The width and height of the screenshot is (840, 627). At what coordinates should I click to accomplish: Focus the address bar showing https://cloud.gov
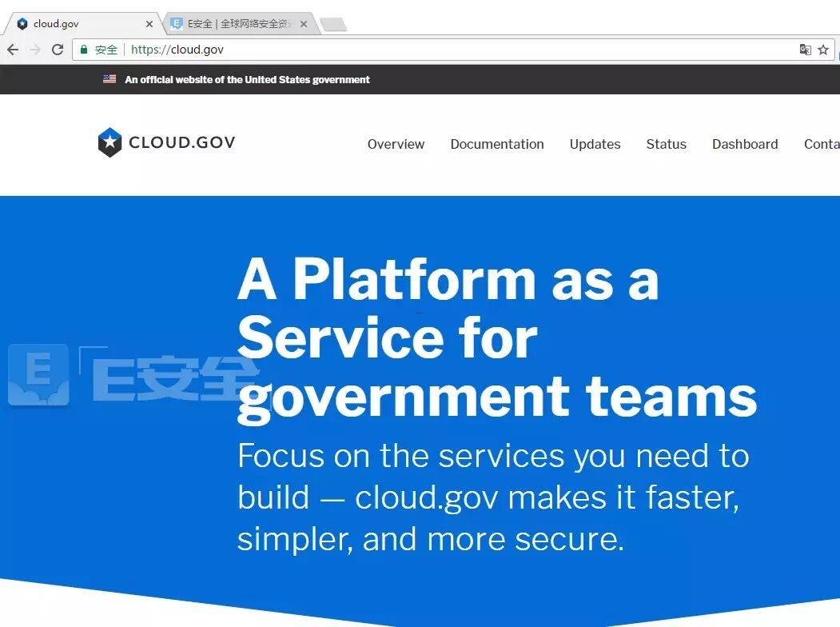pyautogui.click(x=453, y=50)
